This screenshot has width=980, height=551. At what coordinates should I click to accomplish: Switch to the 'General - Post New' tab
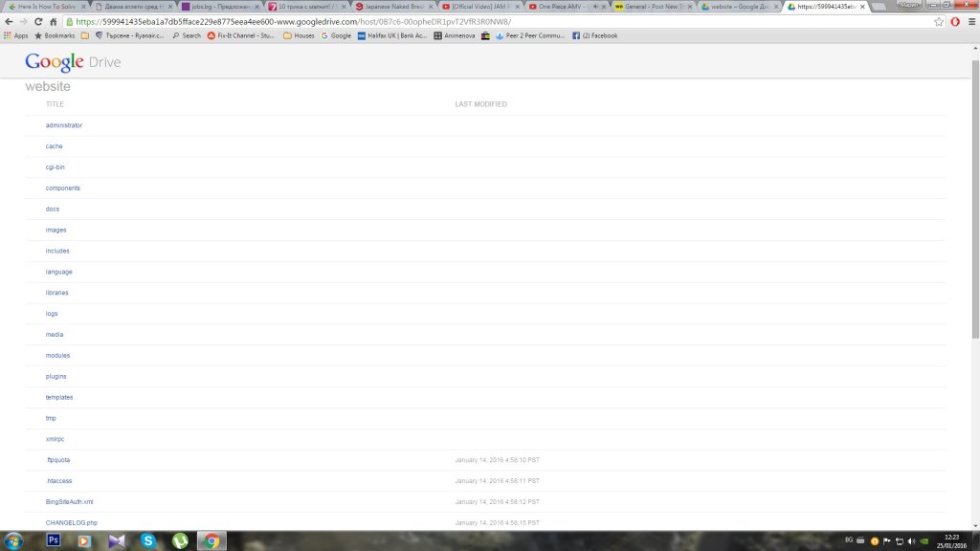(x=655, y=7)
